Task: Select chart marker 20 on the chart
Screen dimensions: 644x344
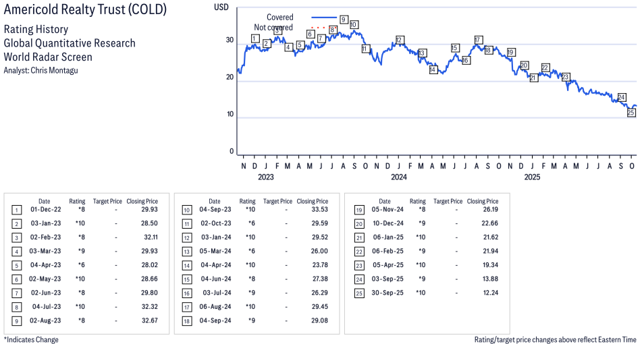Action: tap(525, 65)
